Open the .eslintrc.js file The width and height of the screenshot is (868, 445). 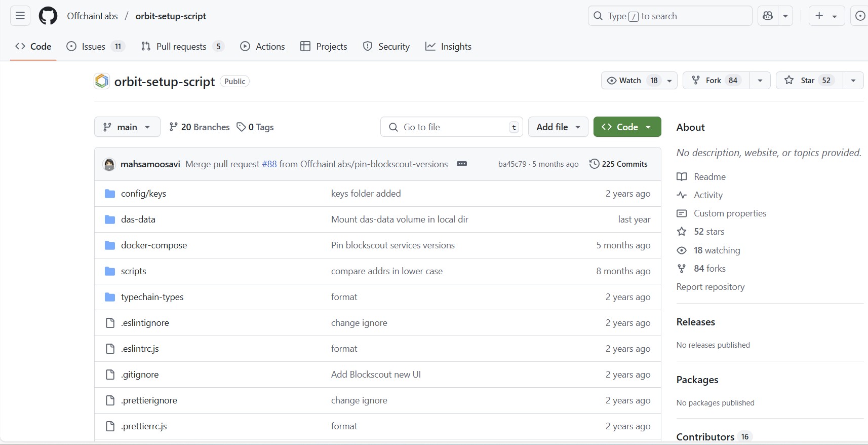[140, 349]
